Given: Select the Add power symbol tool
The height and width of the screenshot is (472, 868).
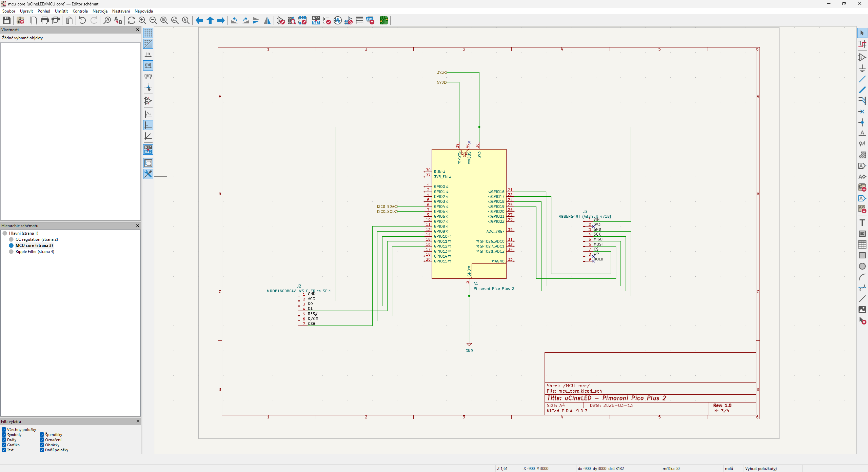Looking at the screenshot, I should coord(862,68).
